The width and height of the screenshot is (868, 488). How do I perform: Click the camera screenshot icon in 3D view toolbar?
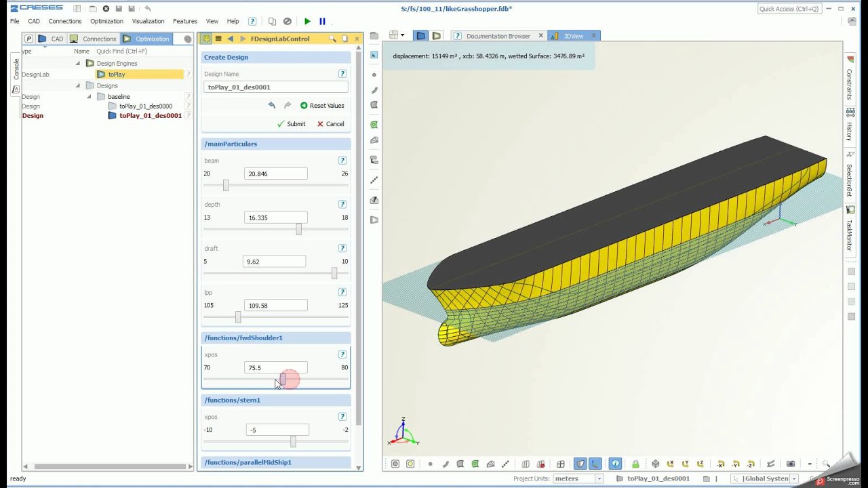coord(791,464)
